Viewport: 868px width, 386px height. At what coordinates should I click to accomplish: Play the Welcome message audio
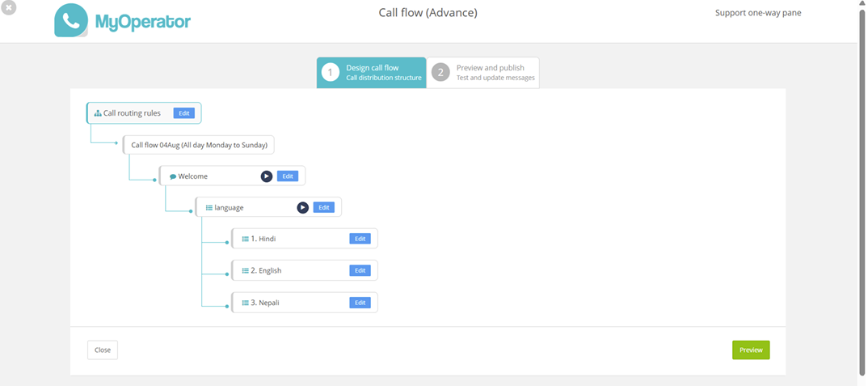[266, 176]
